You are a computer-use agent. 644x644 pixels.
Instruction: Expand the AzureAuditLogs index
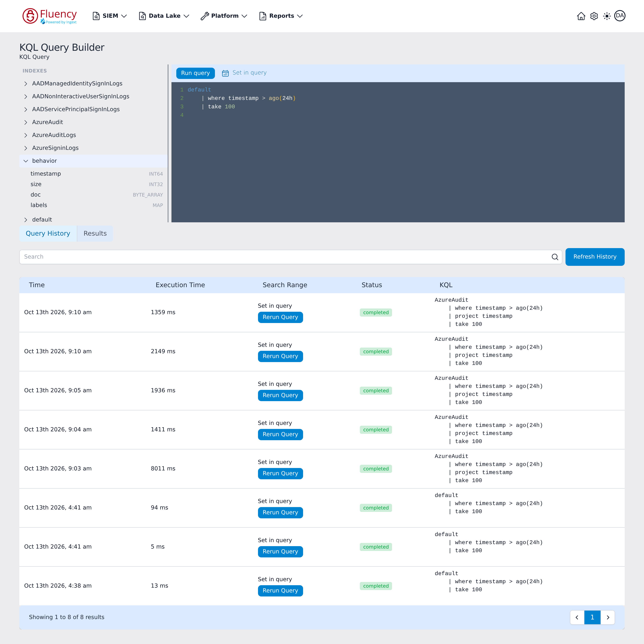(x=93, y=135)
